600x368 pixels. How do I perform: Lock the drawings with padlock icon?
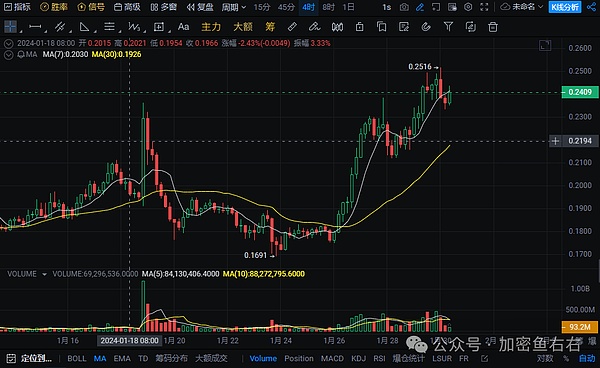(x=359, y=27)
